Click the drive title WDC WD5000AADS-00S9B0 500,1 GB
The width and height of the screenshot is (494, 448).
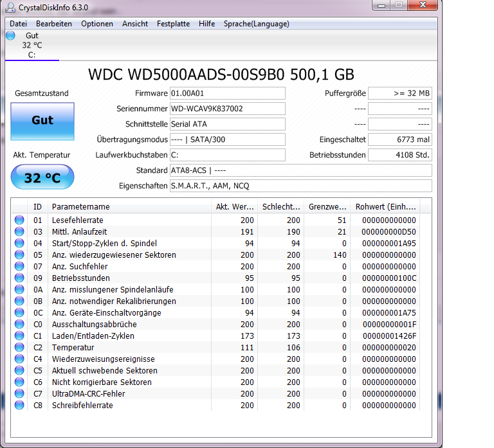[x=221, y=75]
